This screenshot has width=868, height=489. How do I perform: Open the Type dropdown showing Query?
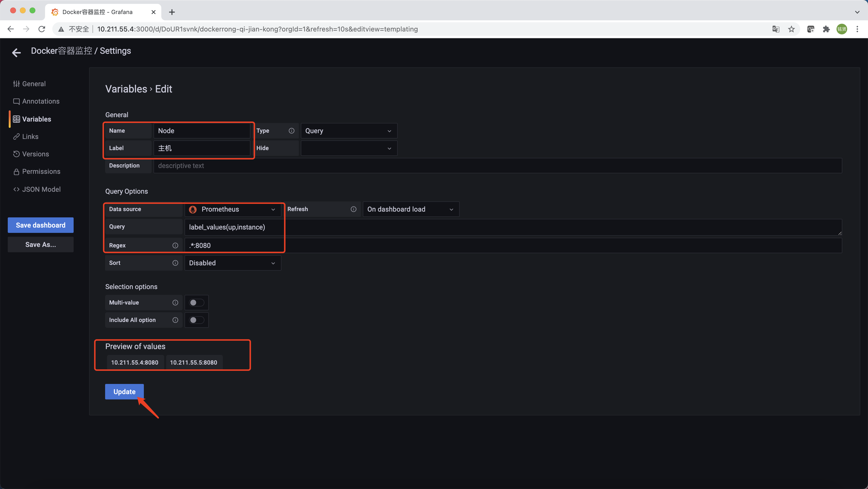click(x=349, y=131)
